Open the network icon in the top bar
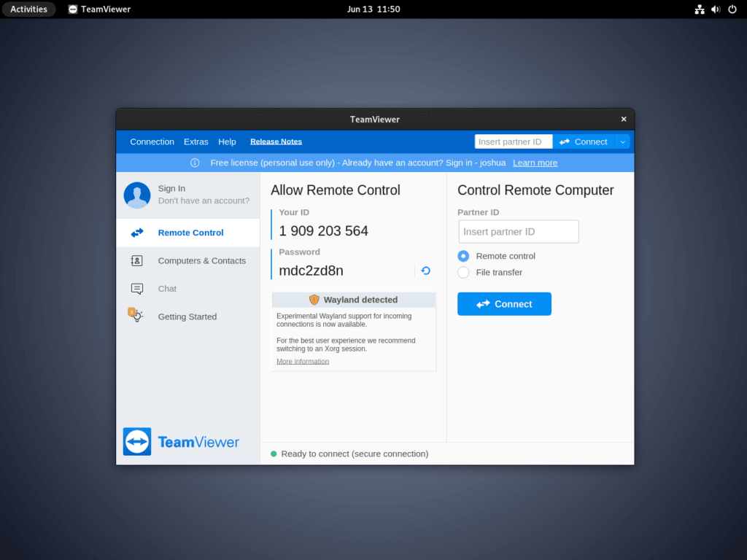Screen dimensions: 747x560 coord(698,9)
